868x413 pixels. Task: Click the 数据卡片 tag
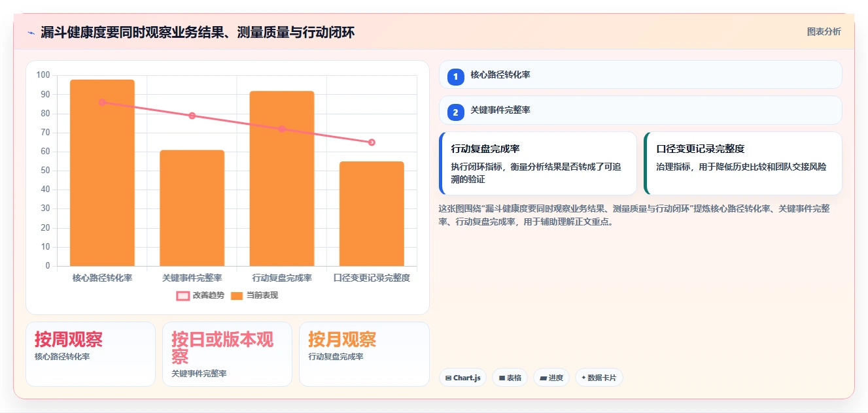[599, 378]
